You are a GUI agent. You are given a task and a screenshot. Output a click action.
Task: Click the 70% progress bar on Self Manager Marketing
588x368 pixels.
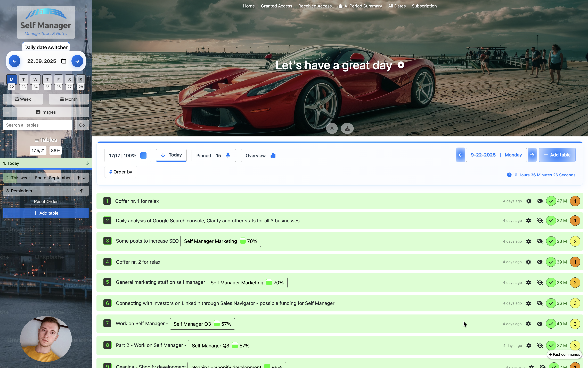(x=243, y=241)
